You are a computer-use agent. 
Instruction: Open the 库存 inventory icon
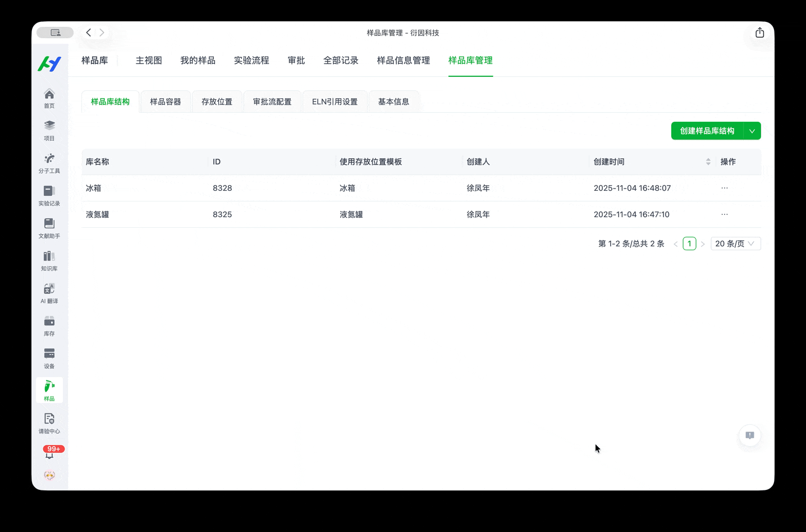click(49, 325)
